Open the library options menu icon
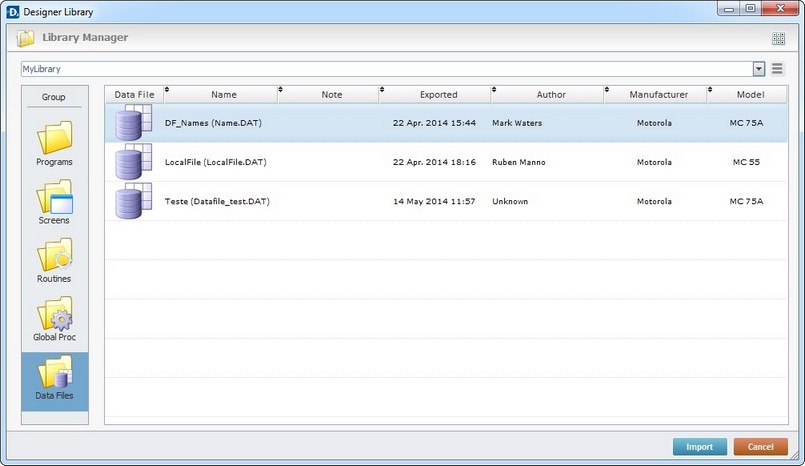Screen dimensions: 805x466 pyautogui.click(x=777, y=68)
